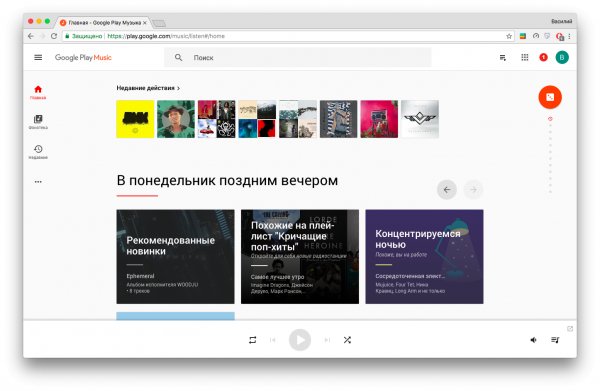Image resolution: width=600 pixels, height=391 pixels.
Task: Open Recents in sidebar
Action: pos(38,152)
